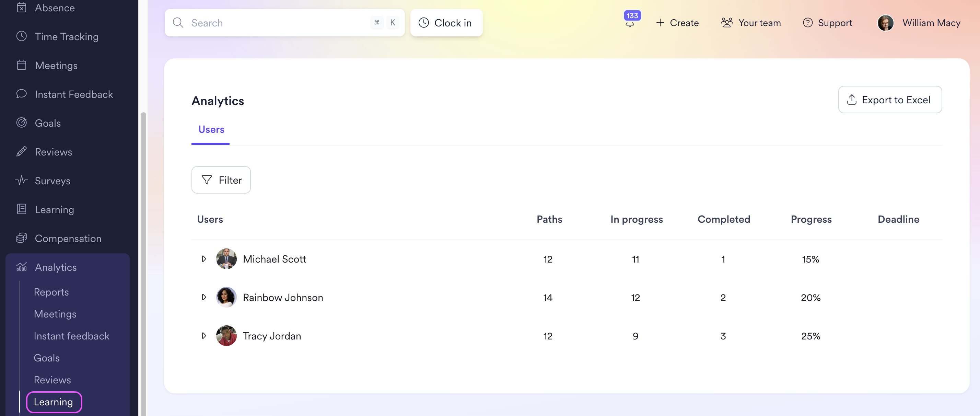
Task: Open the Learning analytics submenu item
Action: 53,402
